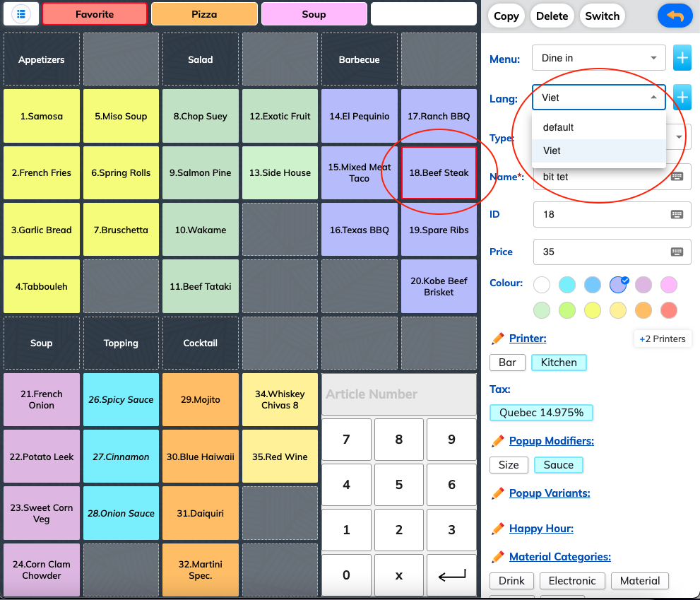Open keyboard icon in the Name field
This screenshot has height=600, width=700.
pyautogui.click(x=677, y=177)
